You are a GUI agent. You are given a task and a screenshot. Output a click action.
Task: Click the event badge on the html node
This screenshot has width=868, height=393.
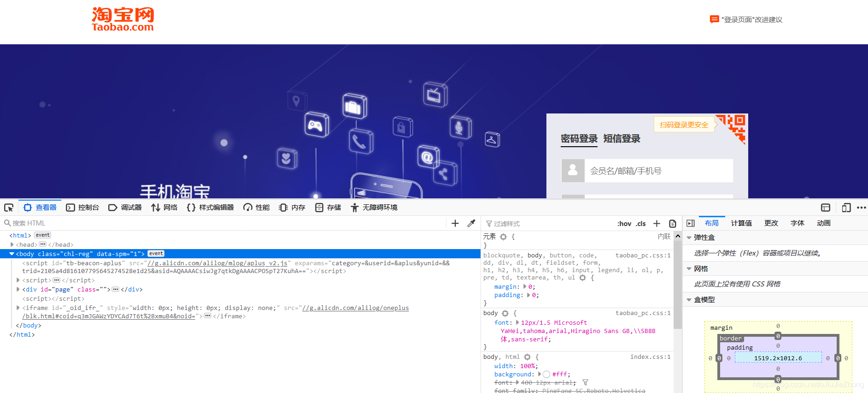[43, 235]
